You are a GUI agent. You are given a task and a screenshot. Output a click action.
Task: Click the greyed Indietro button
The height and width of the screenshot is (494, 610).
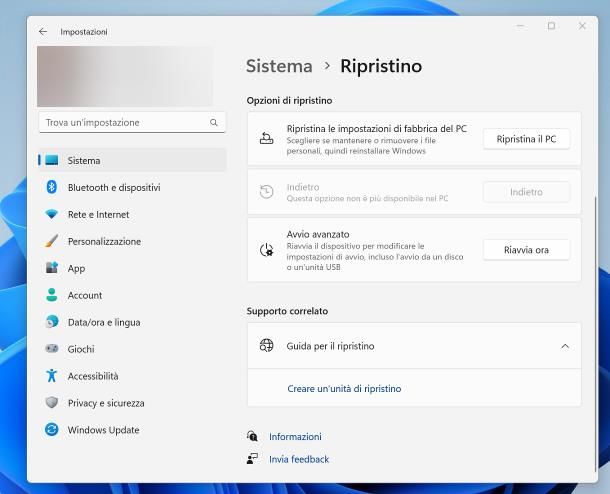point(526,192)
